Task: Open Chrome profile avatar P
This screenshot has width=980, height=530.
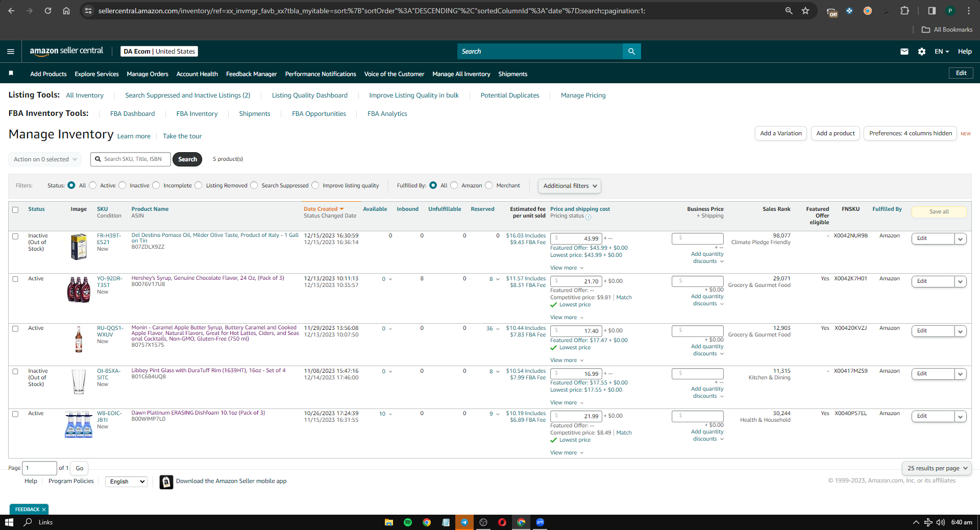Action: coord(950,11)
